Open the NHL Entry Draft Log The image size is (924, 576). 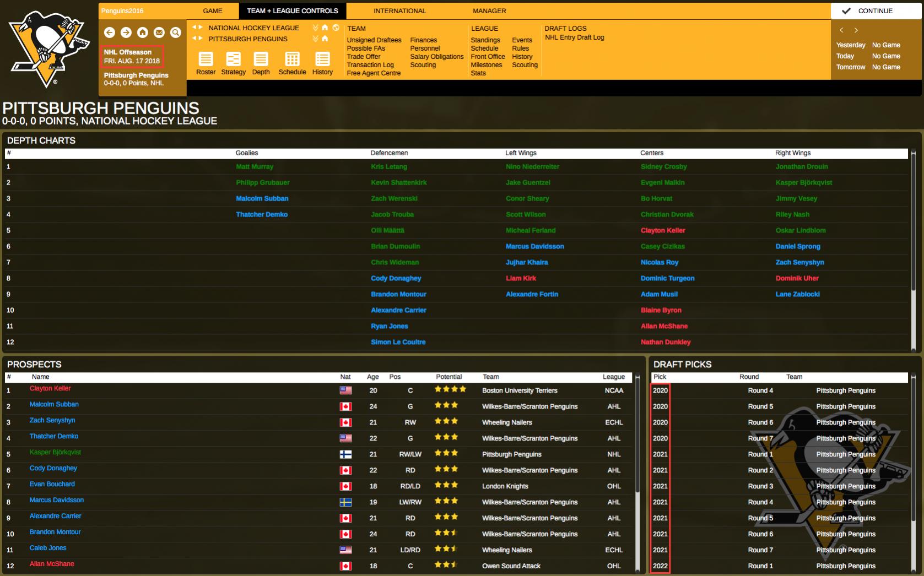[x=575, y=37]
